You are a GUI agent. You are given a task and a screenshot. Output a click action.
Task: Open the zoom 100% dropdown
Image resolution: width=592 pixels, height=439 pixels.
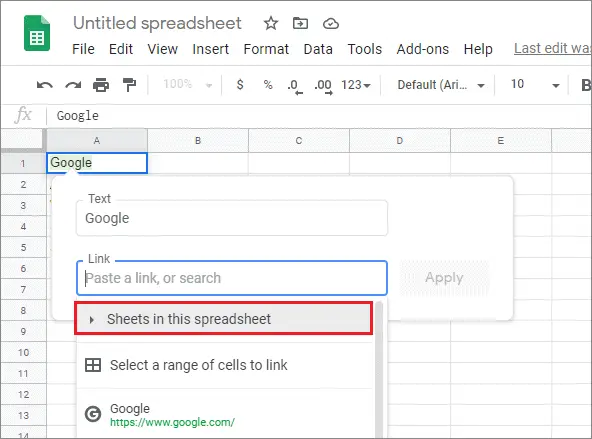[x=187, y=84]
